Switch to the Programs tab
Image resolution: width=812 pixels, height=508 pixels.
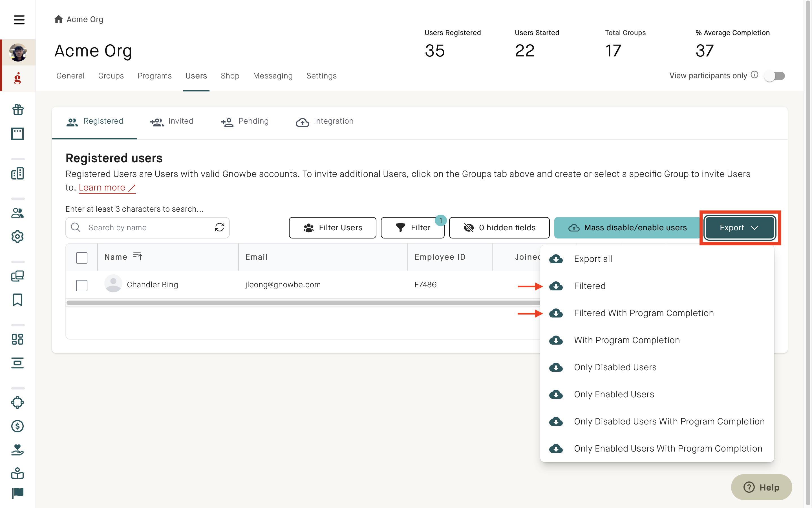tap(155, 76)
